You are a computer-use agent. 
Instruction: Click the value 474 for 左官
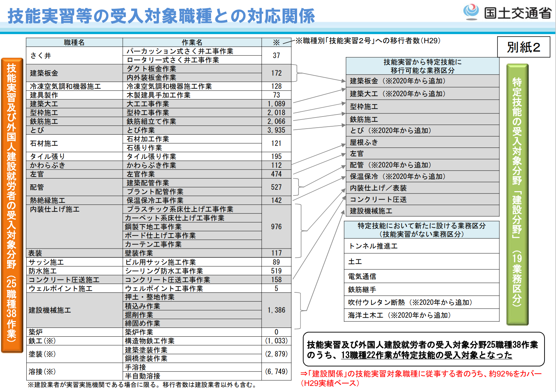(x=276, y=174)
